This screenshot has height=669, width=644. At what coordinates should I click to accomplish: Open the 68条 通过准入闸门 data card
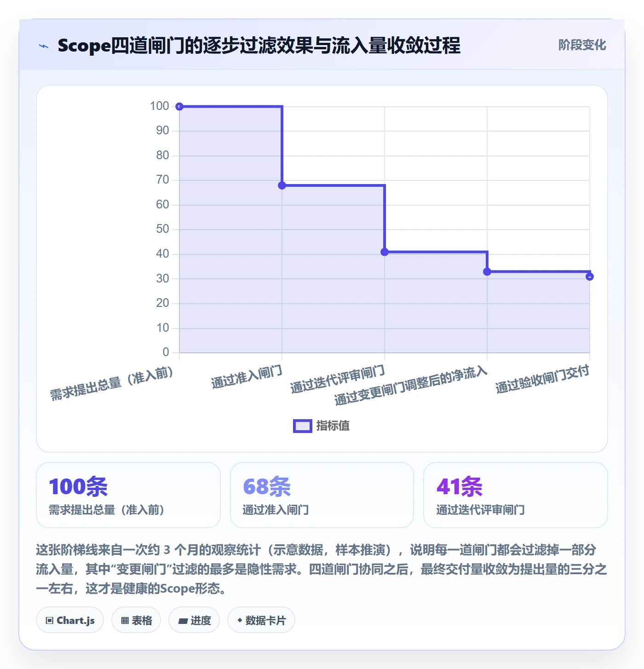point(322,495)
